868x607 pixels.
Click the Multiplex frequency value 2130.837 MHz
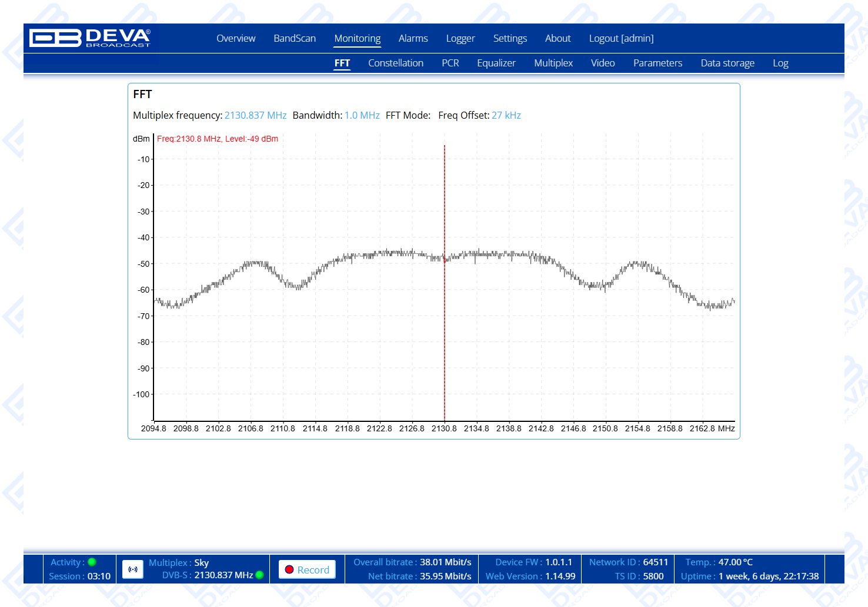pyautogui.click(x=255, y=116)
